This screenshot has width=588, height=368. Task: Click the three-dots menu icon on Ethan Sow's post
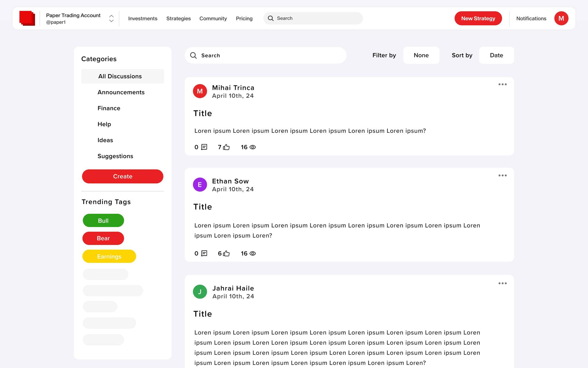click(503, 175)
